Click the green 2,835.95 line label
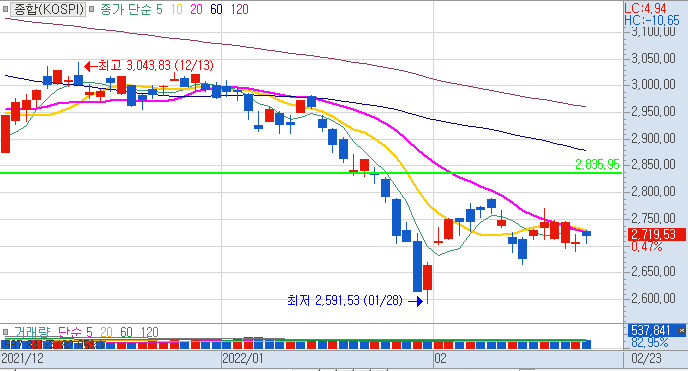The image size is (688, 371). 597,164
